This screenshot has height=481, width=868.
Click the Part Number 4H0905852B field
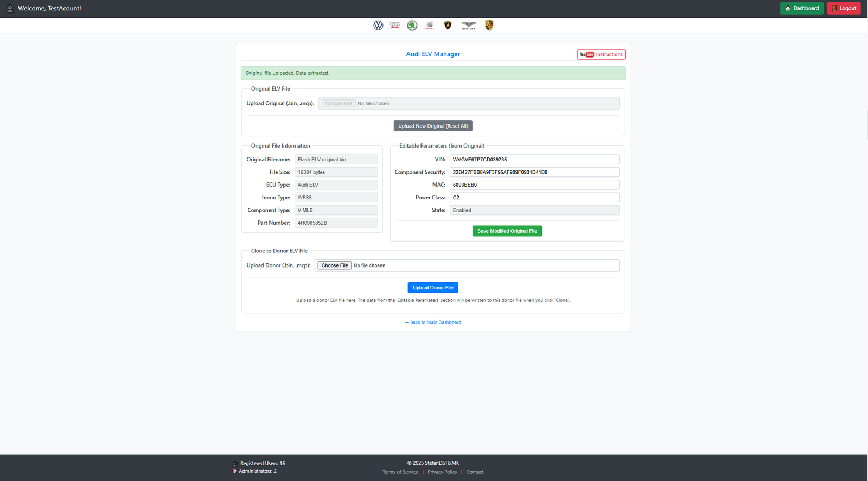(x=336, y=223)
